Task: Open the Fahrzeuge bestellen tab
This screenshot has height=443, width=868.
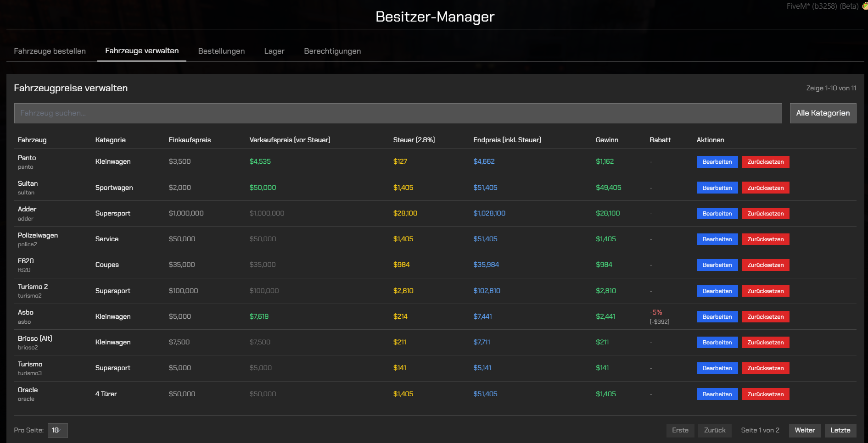Action: coord(50,51)
